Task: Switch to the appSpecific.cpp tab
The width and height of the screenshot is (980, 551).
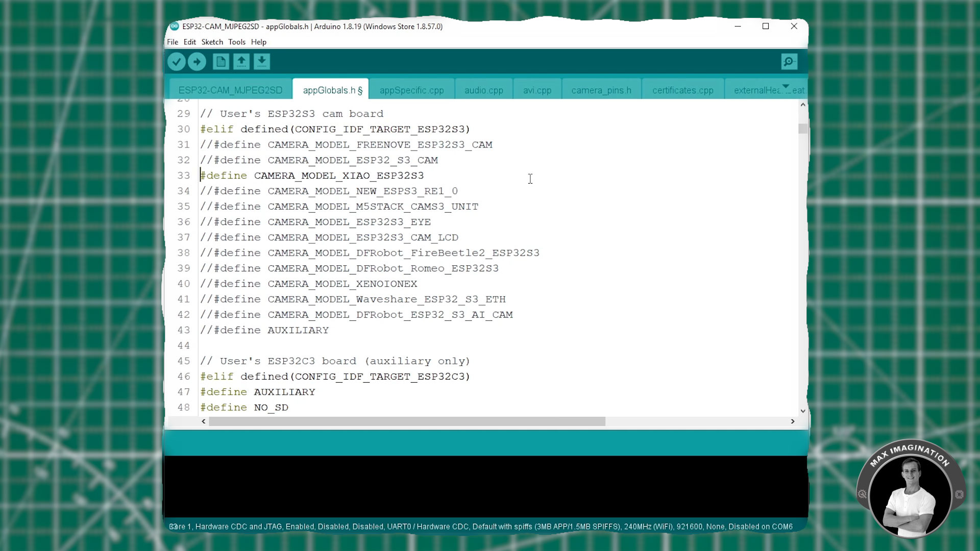Action: coord(411,89)
